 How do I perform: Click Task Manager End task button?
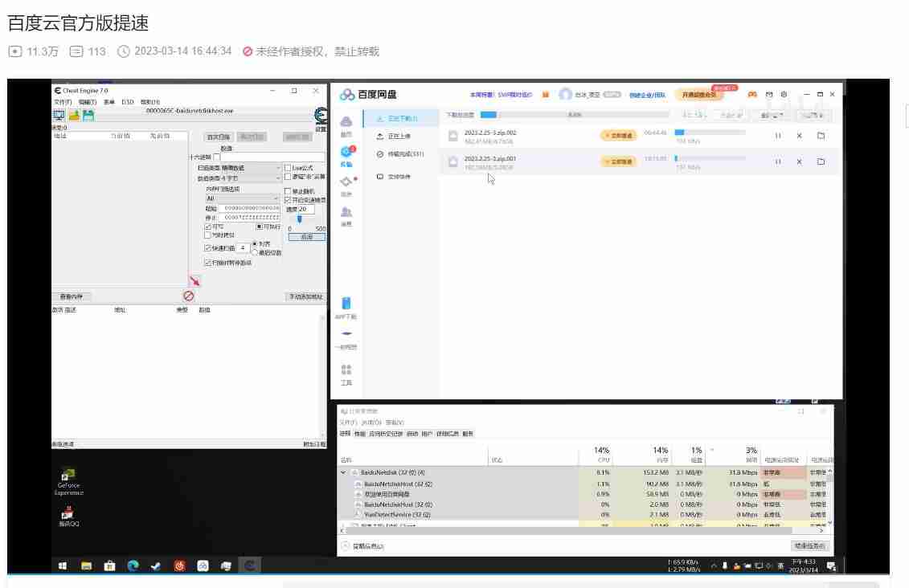click(810, 546)
